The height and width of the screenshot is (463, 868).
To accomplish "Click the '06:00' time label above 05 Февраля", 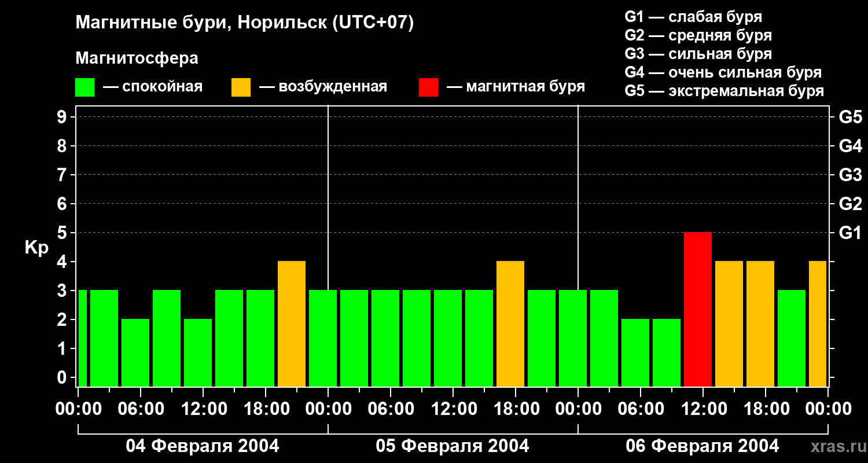I will pyautogui.click(x=391, y=409).
